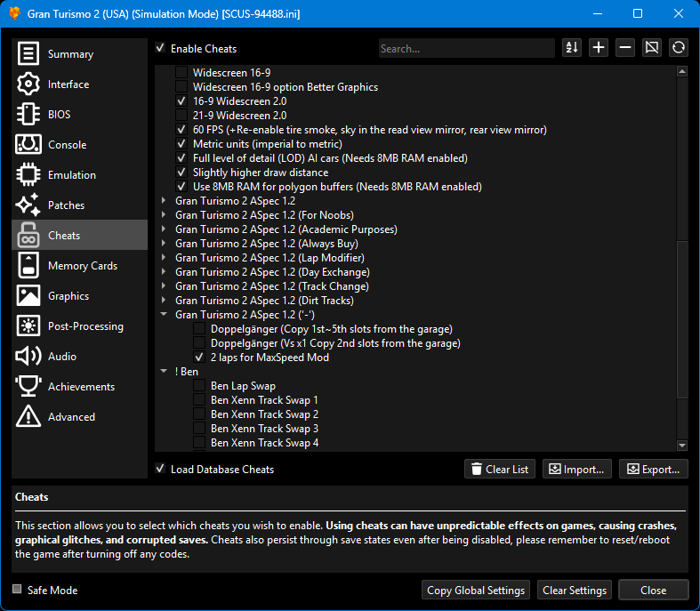
Task: Click the reload cheats refresh icon
Action: click(679, 48)
